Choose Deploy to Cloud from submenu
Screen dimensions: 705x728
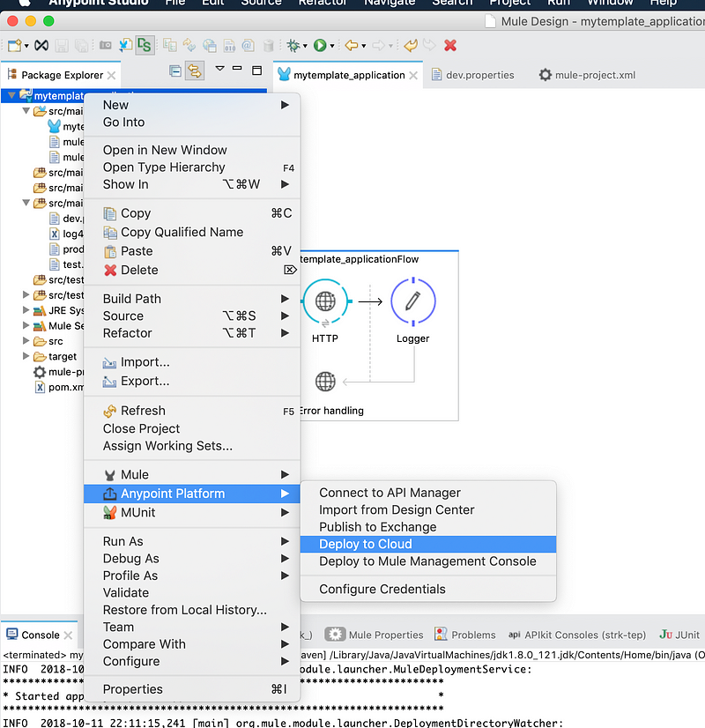428,544
